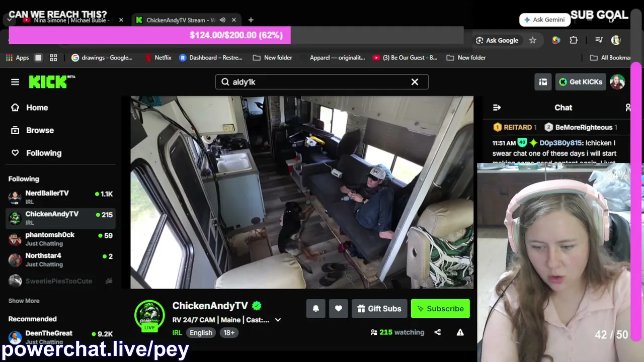Open the dashboard icon beside Get KICKs

point(543,82)
